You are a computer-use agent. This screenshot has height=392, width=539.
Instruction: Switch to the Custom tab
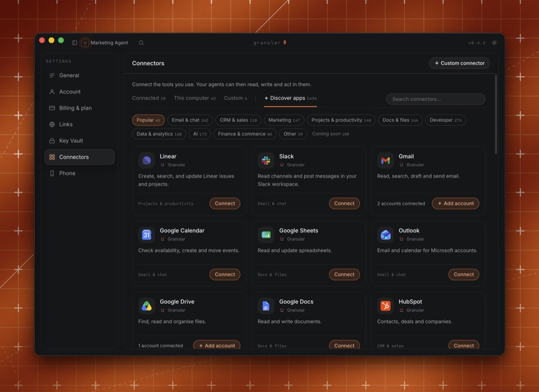point(235,98)
